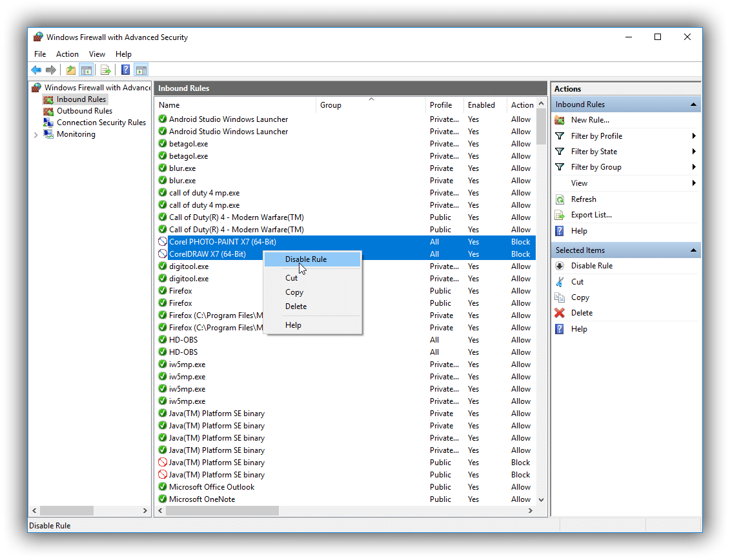
Task: Toggle the Show/Hide Console Tree toolbar icon
Action: click(86, 70)
